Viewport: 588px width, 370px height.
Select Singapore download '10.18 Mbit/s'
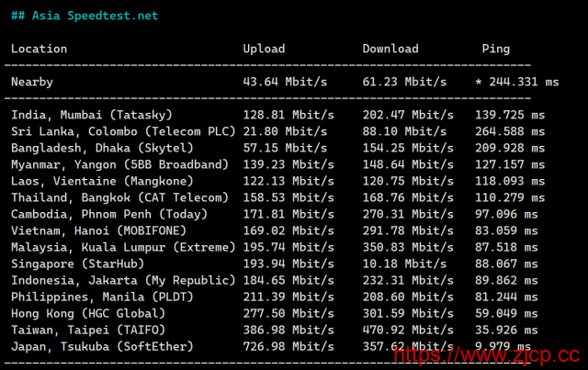[x=404, y=263]
